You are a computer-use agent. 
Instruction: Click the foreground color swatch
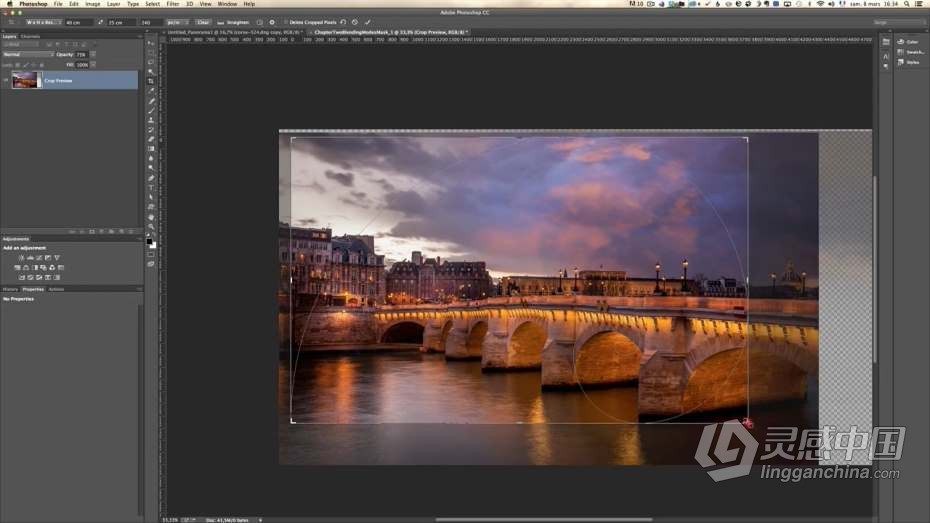tap(149, 241)
